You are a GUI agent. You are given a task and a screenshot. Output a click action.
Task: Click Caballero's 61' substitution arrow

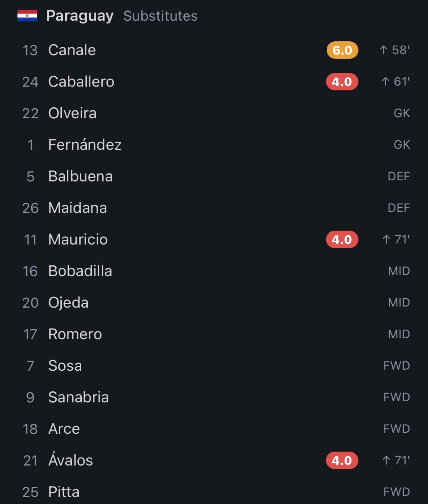[386, 82]
